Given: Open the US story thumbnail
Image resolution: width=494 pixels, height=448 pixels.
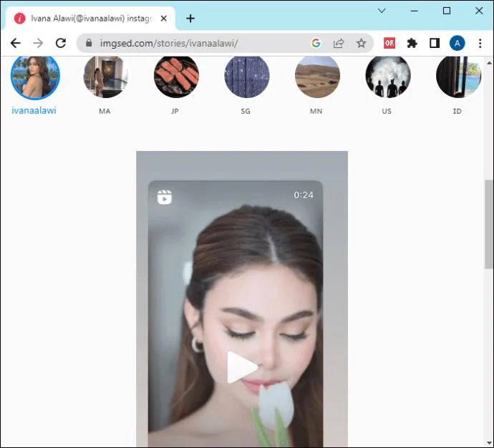Looking at the screenshot, I should tap(388, 77).
